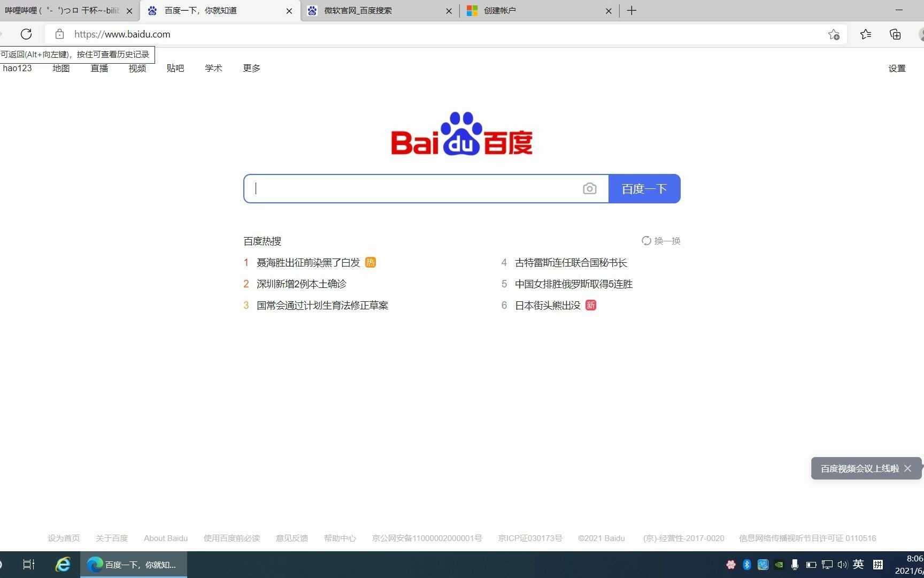Close the 微软官网_百度搜索 tab

449,11
